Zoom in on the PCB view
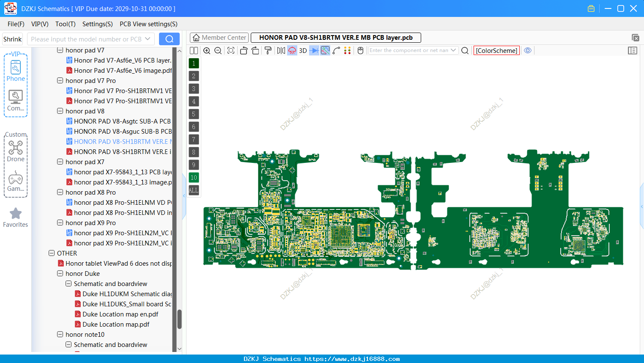 [207, 50]
